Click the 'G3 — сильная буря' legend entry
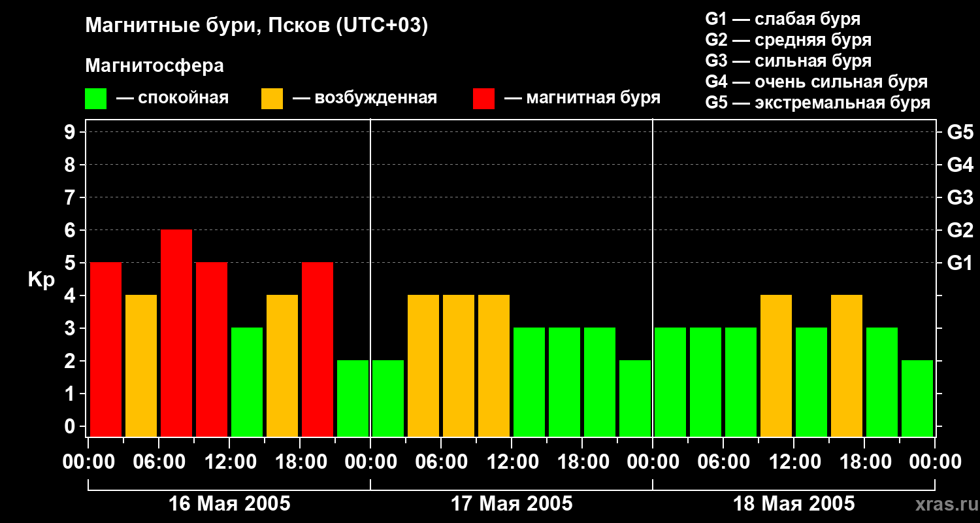The image size is (980, 523). click(788, 61)
